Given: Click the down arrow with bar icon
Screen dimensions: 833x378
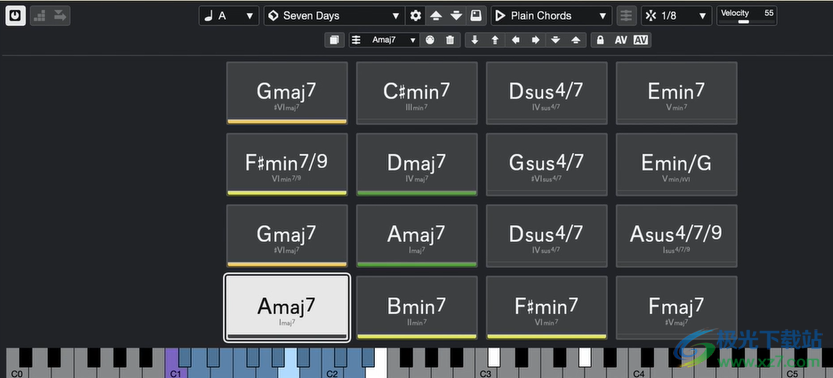Looking at the screenshot, I should [556, 40].
